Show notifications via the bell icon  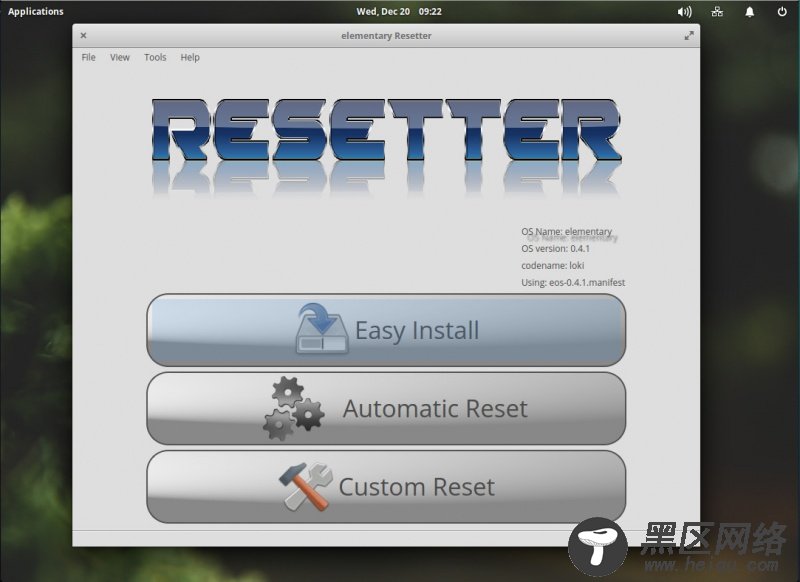point(749,12)
